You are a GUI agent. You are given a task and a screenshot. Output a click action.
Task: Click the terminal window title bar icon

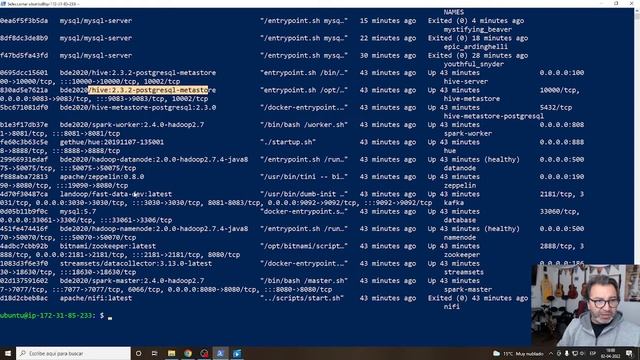pyautogui.click(x=3, y=4)
